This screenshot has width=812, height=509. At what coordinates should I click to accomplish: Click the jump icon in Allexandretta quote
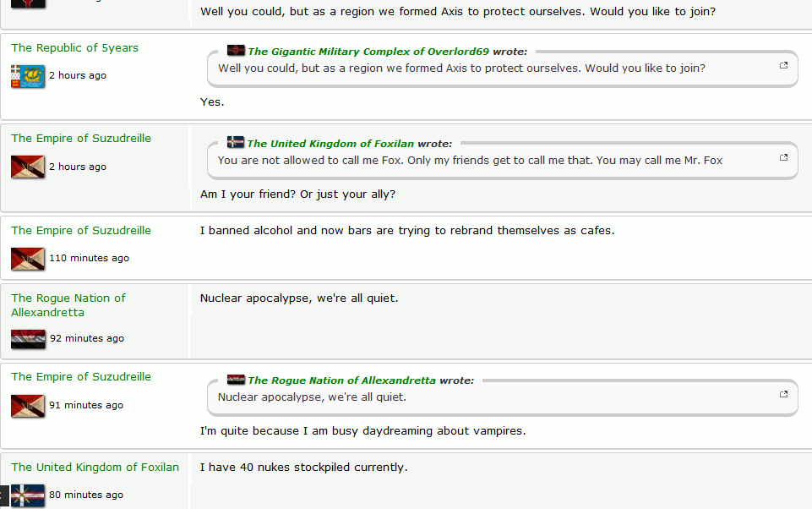point(783,394)
